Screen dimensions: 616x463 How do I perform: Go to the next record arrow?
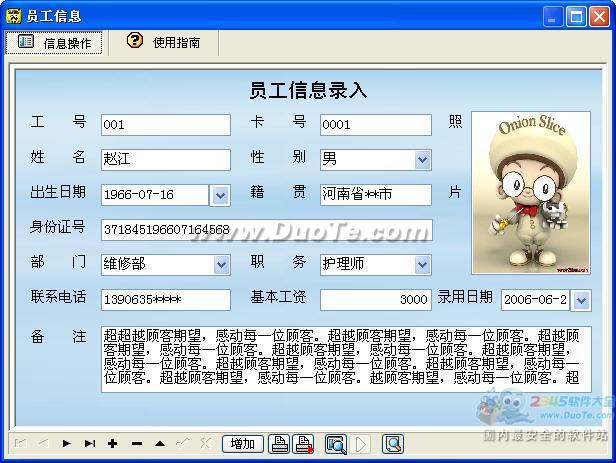(66, 444)
